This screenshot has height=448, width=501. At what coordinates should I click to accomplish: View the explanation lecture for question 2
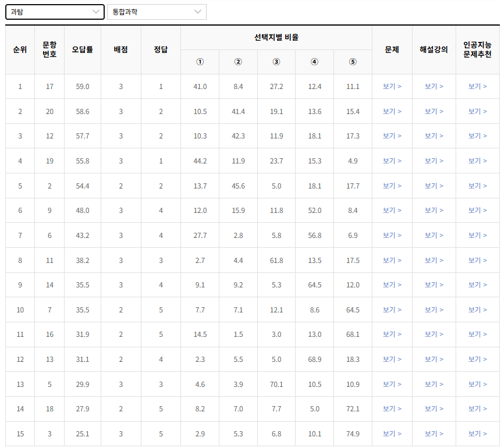point(434,185)
